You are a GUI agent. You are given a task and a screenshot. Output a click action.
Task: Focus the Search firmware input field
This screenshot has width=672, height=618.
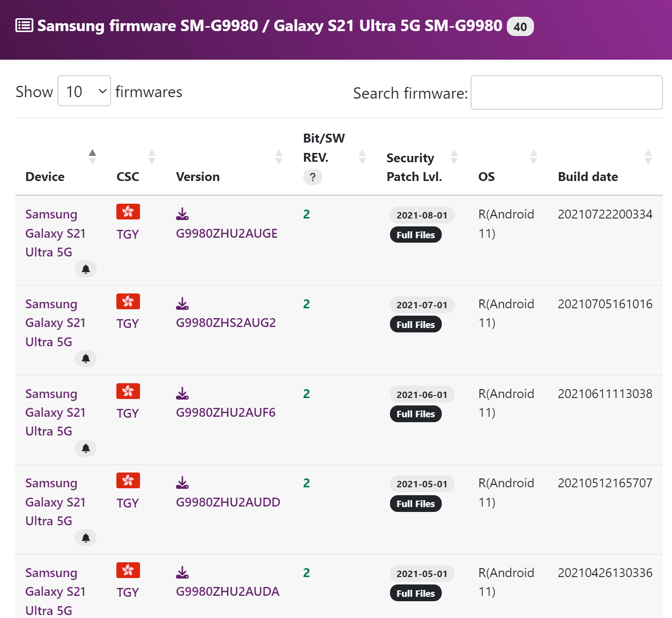point(566,92)
